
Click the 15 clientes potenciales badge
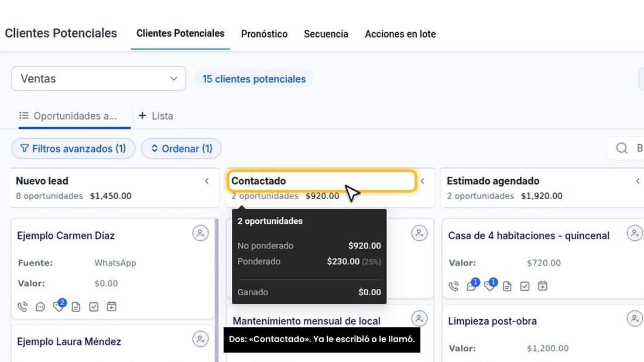(x=254, y=79)
